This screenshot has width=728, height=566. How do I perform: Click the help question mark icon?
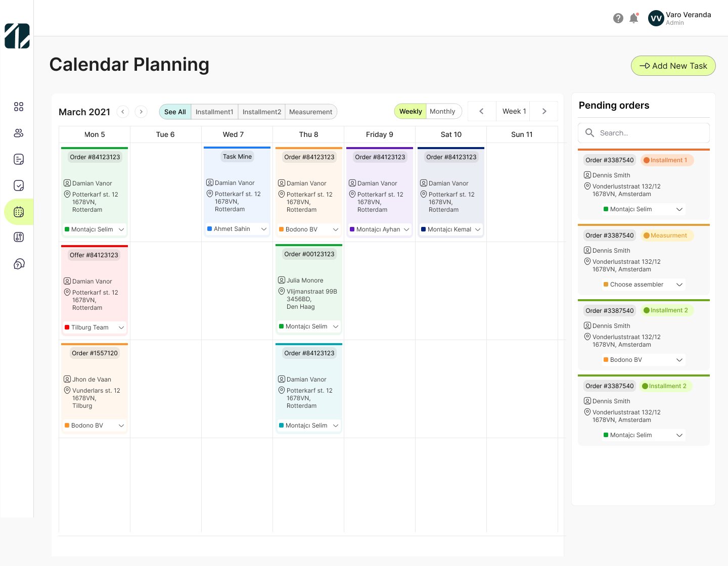tap(618, 18)
